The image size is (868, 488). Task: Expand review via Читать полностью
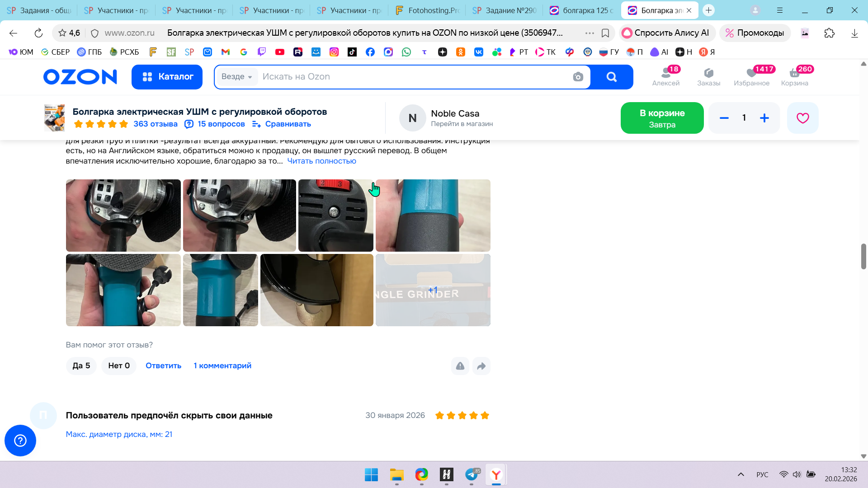(x=321, y=161)
